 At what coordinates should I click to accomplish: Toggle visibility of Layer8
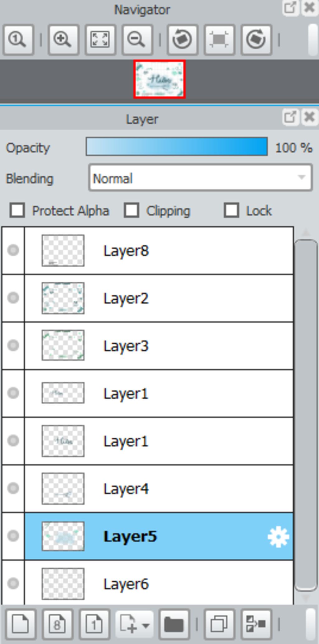coord(13,250)
